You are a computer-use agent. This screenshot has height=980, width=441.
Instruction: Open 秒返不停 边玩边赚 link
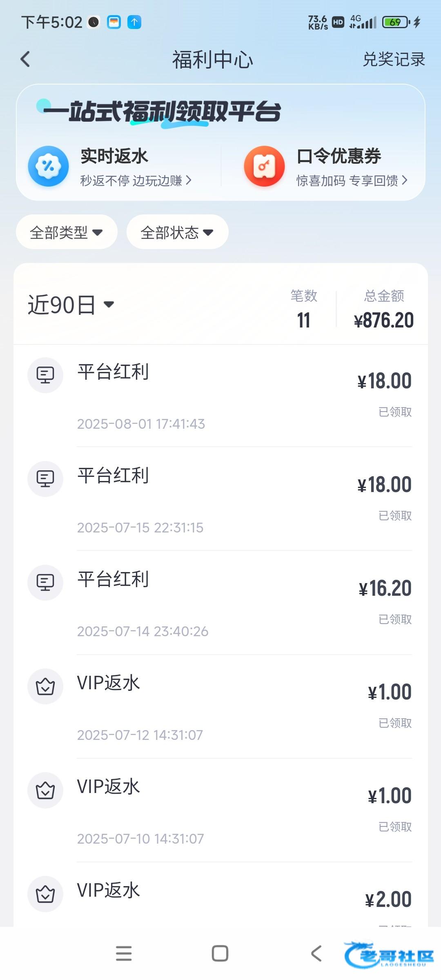point(136,180)
